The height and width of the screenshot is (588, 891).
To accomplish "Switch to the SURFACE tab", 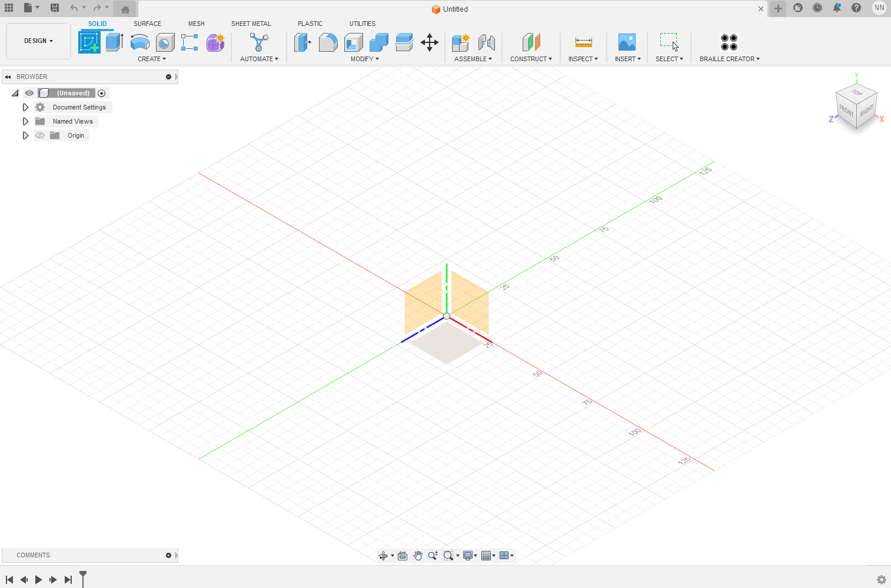I will (147, 24).
